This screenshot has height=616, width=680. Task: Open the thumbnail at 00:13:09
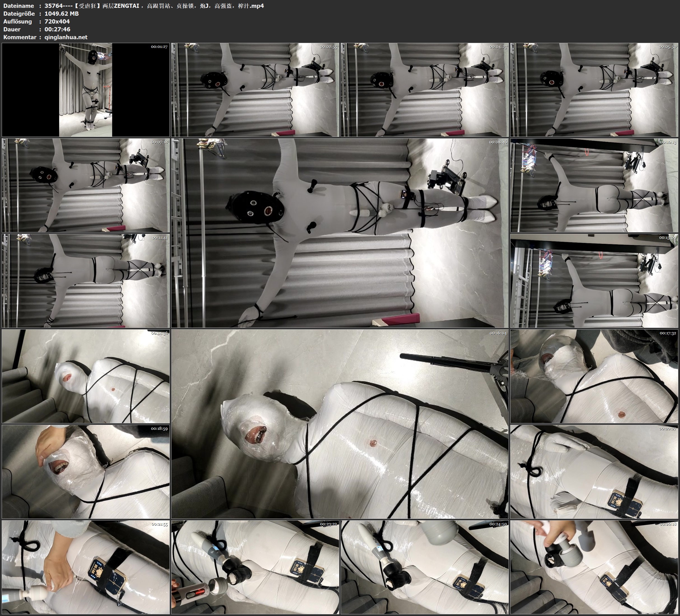(x=594, y=281)
